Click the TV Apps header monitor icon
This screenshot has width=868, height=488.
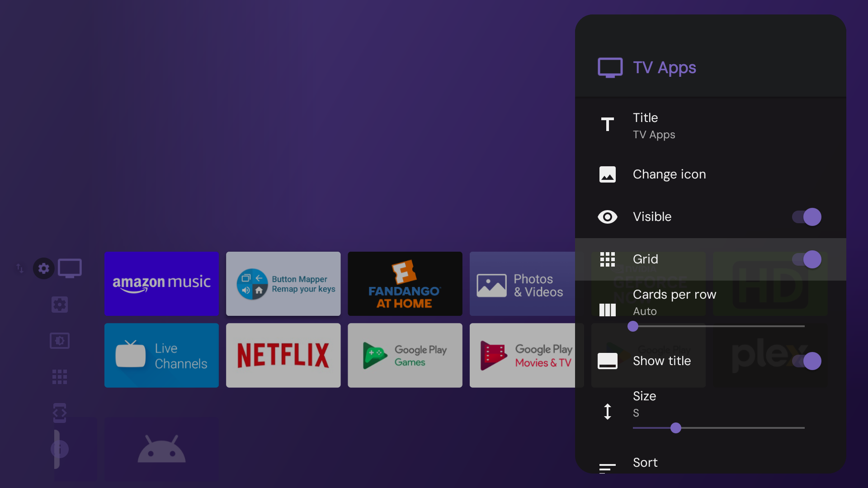point(610,68)
